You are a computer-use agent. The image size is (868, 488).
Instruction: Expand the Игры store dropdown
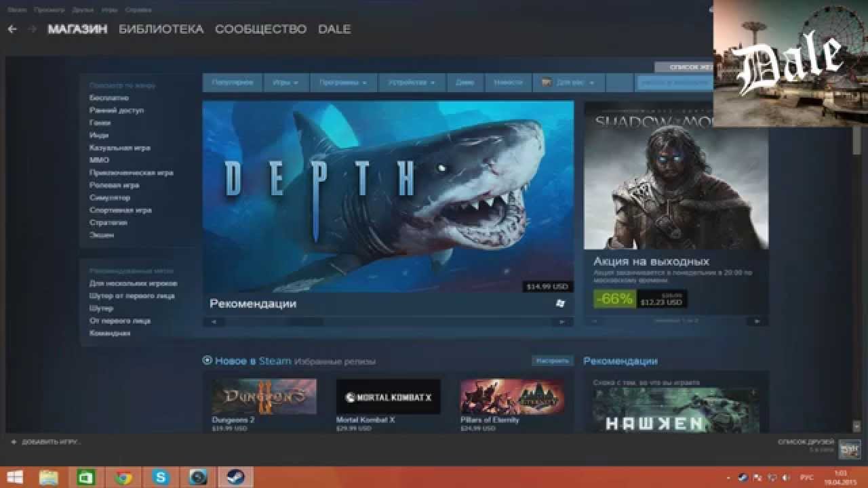285,82
